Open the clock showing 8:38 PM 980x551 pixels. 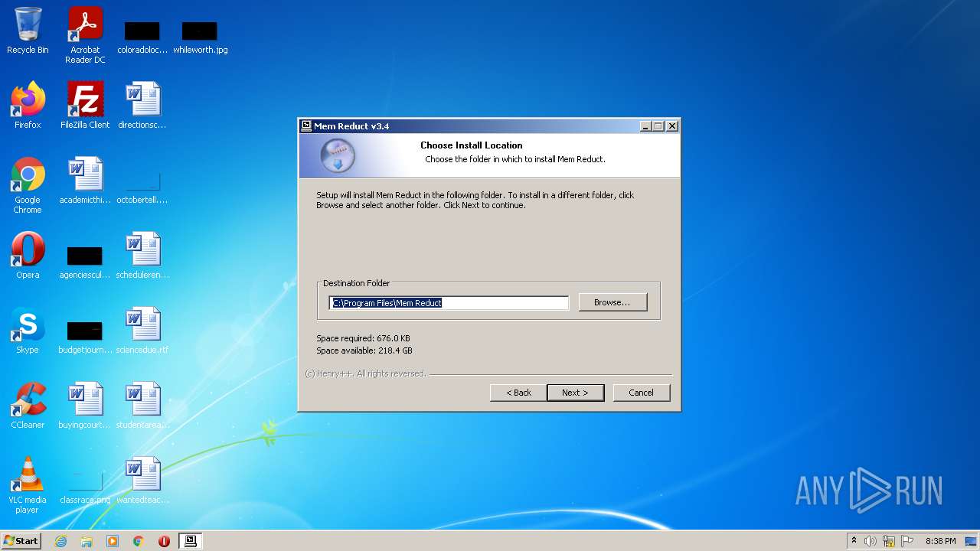pyautogui.click(x=940, y=541)
